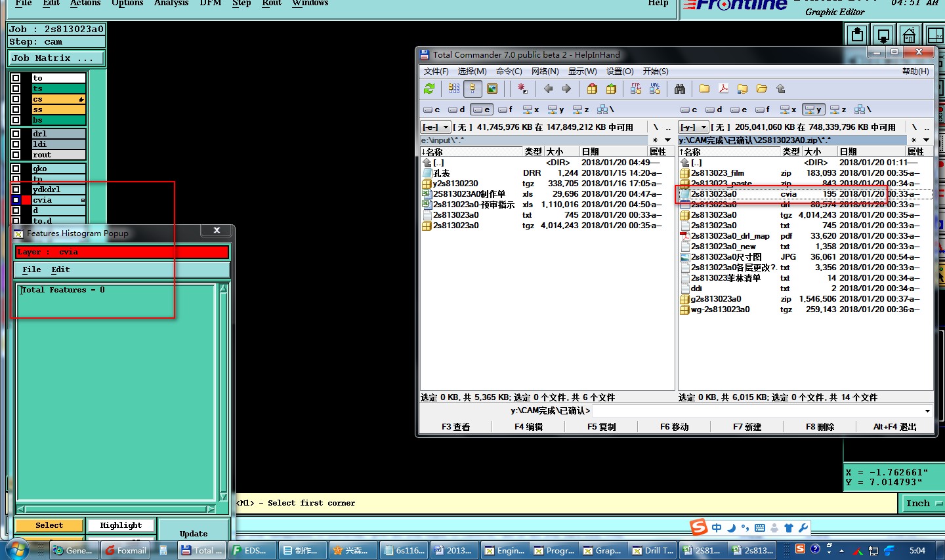Image resolution: width=945 pixels, height=560 pixels.
Task: Click the open-folder icon in the toolbar
Action: tap(762, 89)
